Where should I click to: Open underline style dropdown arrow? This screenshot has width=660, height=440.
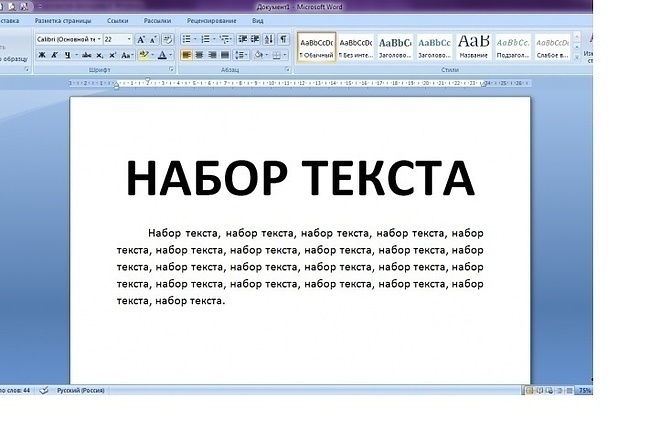77,55
